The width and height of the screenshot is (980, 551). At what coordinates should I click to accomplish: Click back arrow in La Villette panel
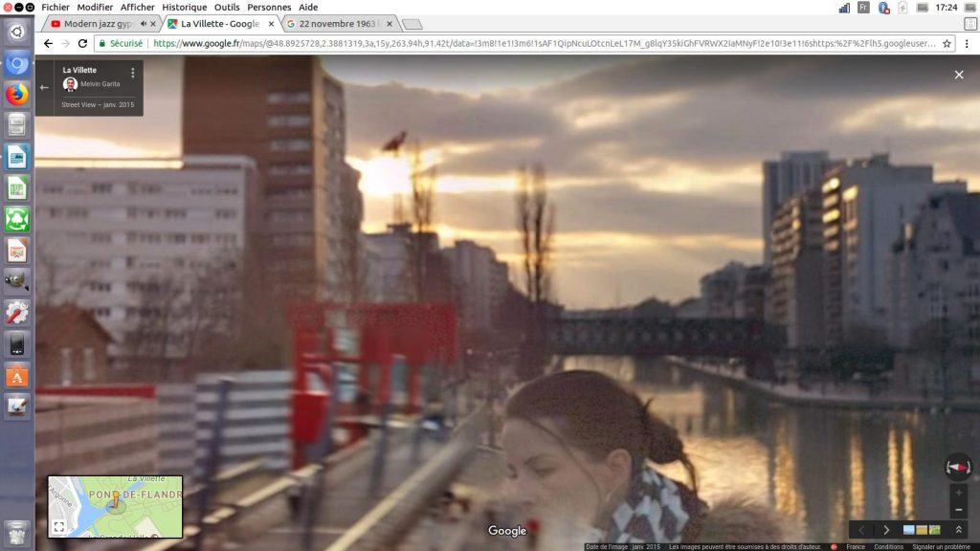pos(44,88)
